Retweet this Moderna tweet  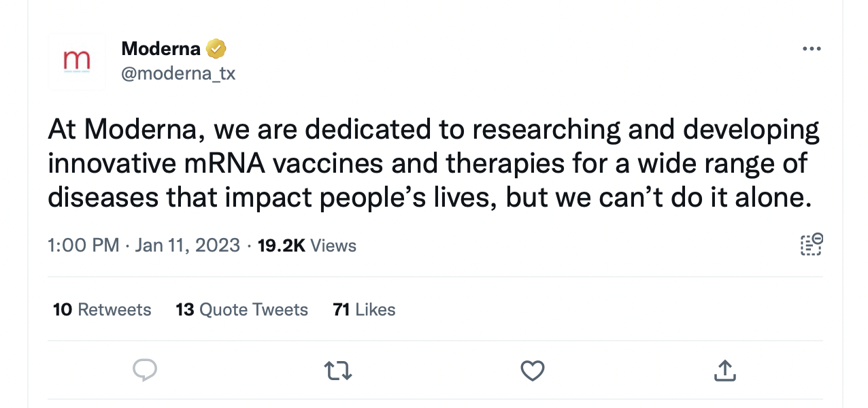coord(337,370)
